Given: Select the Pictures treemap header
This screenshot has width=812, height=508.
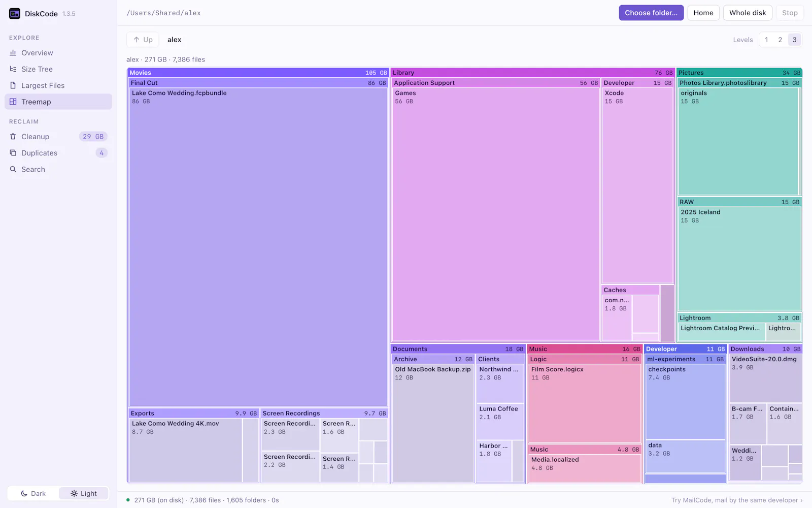Looking at the screenshot, I should tap(739, 73).
